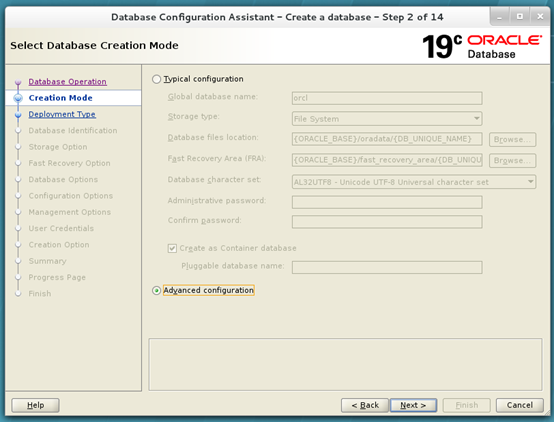
Task: Maximize the Database Configuration Assistant window
Action: (x=520, y=17)
